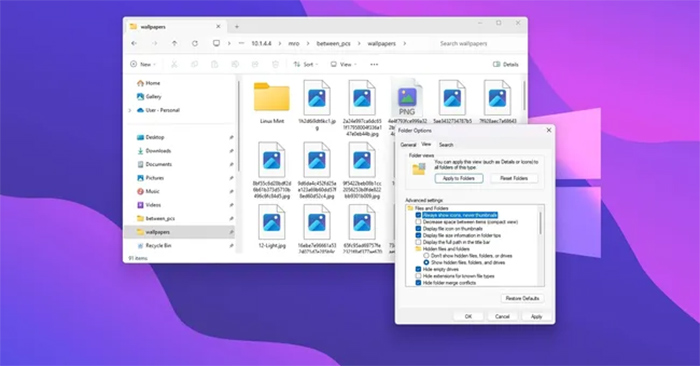700x366 pixels.
Task: Click the This PC monitor icon in address bar
Action: pos(216,43)
